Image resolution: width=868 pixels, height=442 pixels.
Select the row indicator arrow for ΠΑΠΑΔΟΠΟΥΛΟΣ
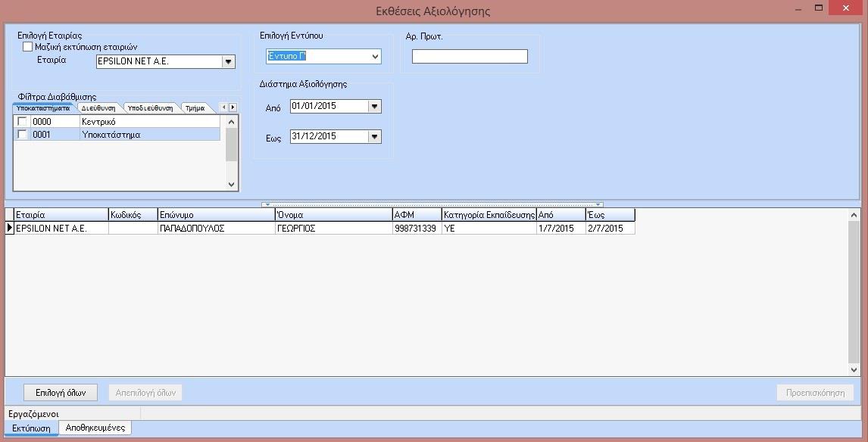click(9, 228)
